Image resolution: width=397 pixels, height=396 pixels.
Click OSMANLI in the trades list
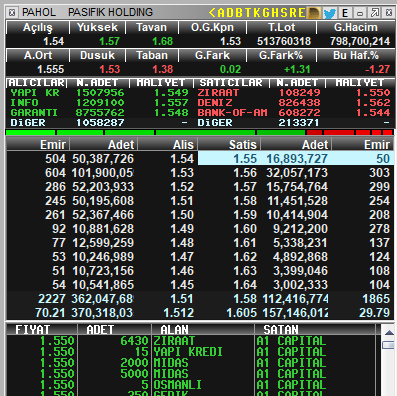178,385
